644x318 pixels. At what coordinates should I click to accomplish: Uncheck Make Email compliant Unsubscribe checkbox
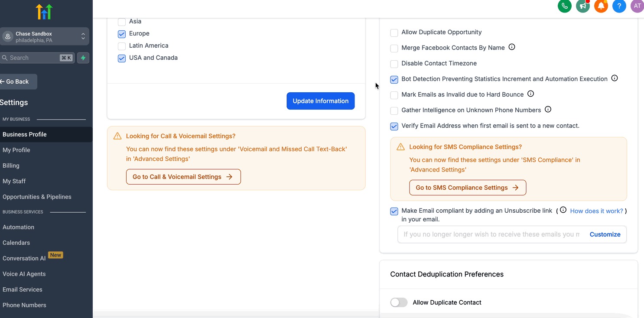[x=394, y=211]
